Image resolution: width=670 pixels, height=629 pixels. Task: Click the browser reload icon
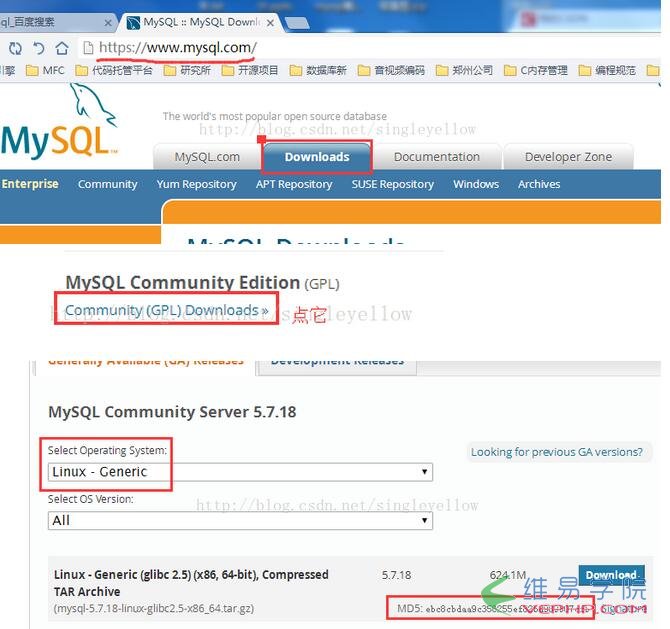coord(15,48)
